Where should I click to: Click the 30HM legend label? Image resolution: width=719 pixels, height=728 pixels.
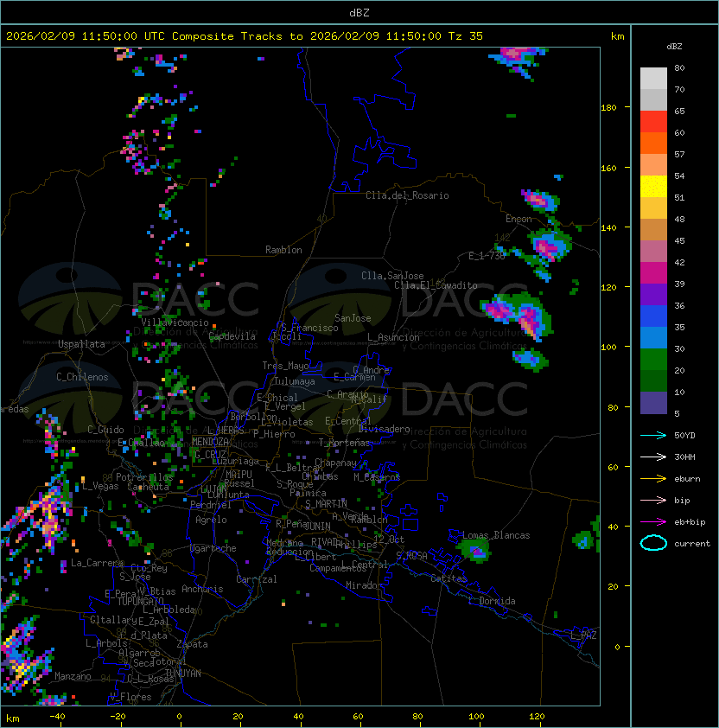tap(684, 457)
